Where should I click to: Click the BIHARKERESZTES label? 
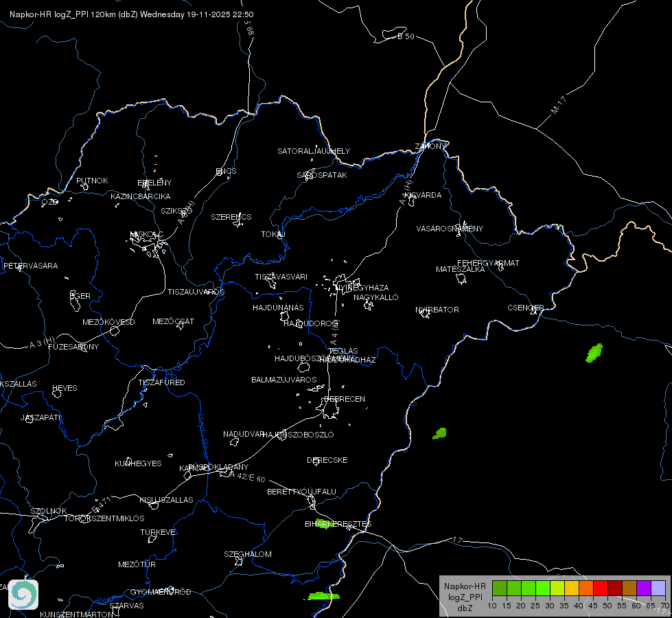click(338, 524)
